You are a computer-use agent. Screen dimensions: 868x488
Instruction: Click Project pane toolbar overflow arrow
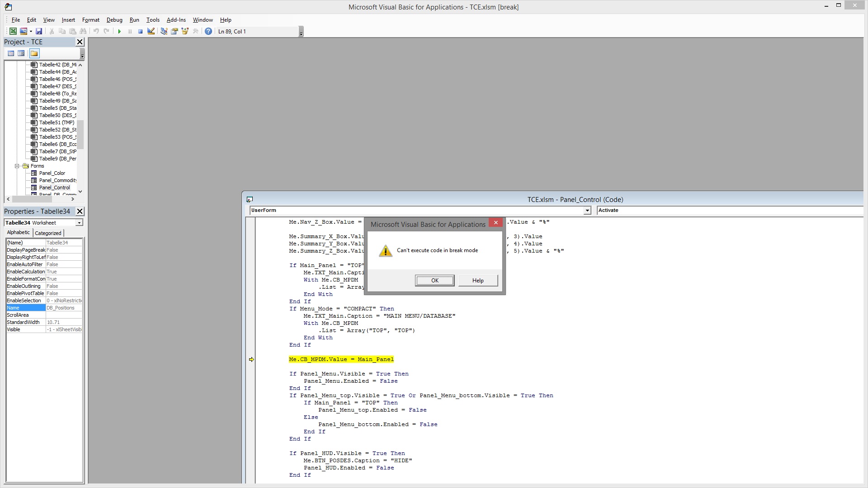82,54
